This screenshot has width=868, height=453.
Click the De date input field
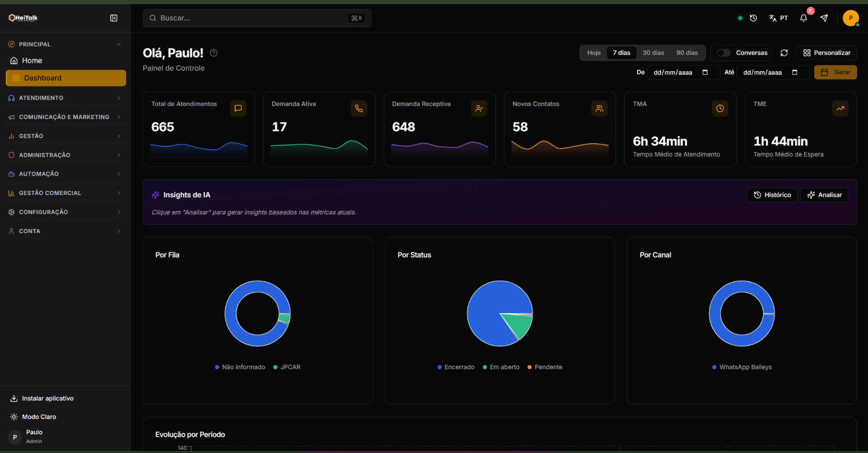click(x=683, y=72)
